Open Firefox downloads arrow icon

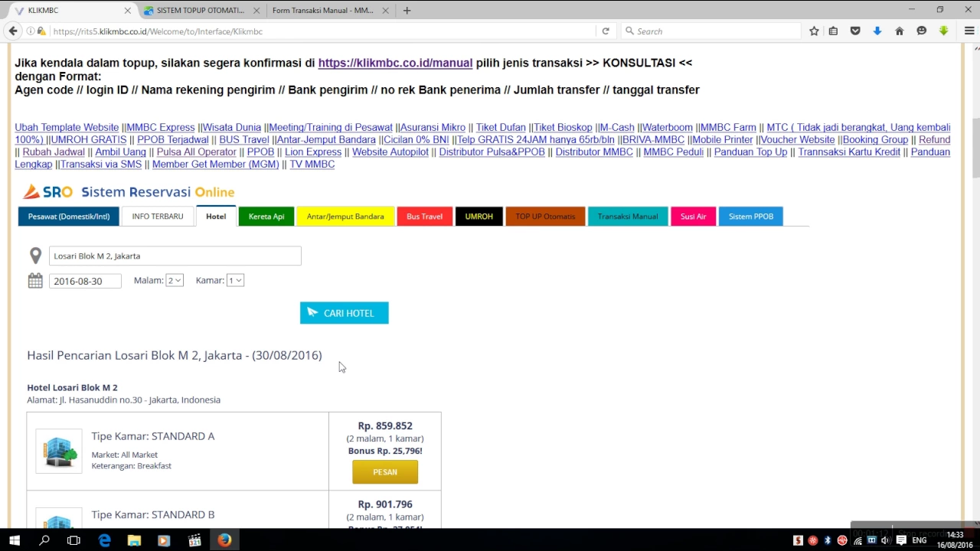(x=877, y=31)
